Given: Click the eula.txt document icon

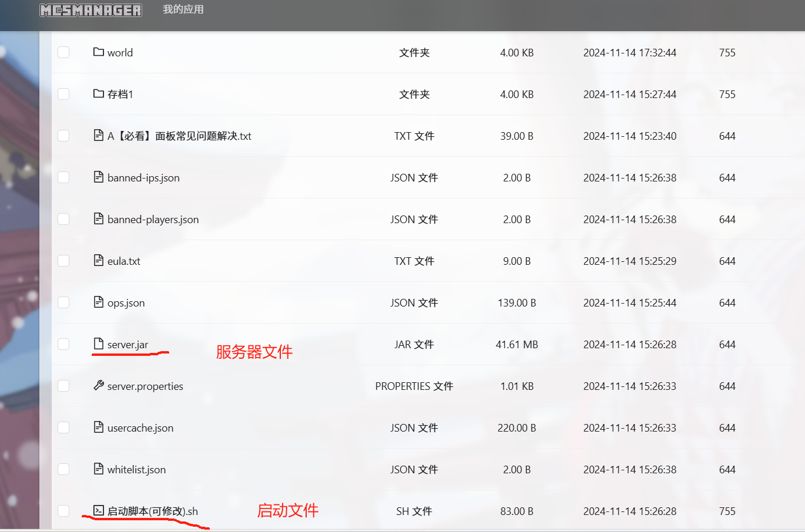Looking at the screenshot, I should coord(98,261).
